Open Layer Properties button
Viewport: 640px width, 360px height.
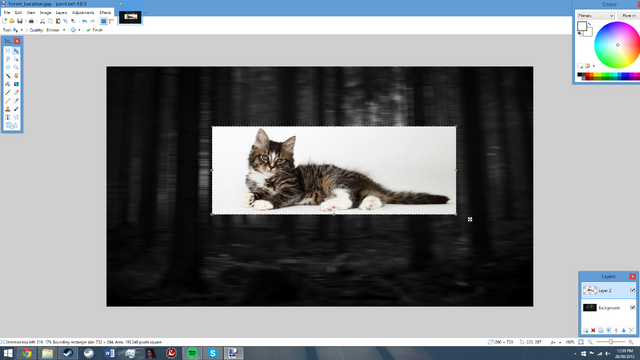631,330
